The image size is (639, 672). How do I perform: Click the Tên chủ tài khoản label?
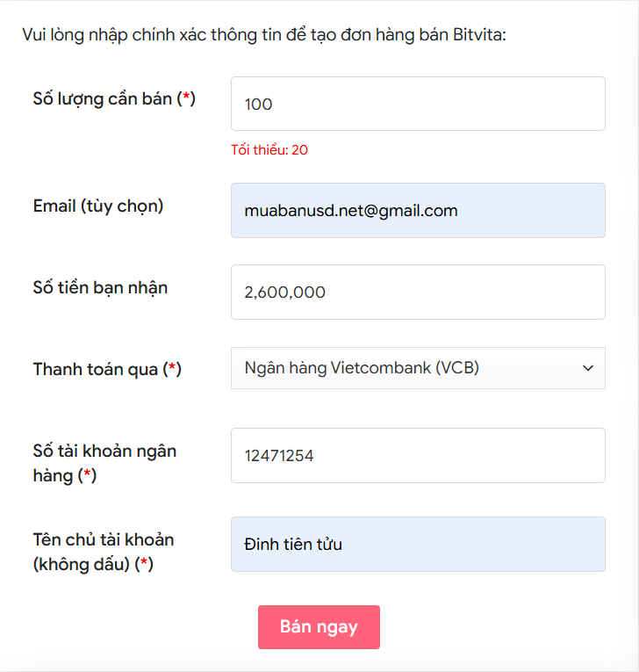click(104, 552)
